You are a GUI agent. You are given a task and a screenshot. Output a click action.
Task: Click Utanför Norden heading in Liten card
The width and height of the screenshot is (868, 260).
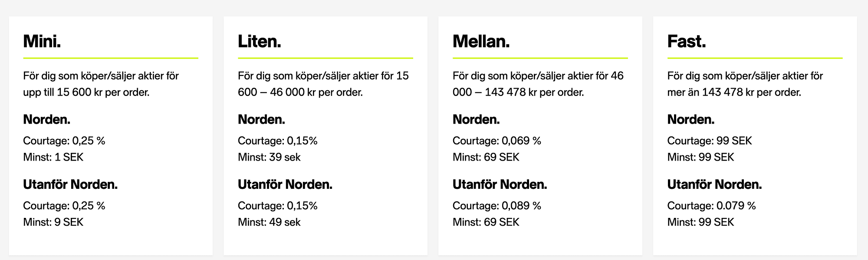click(x=285, y=184)
